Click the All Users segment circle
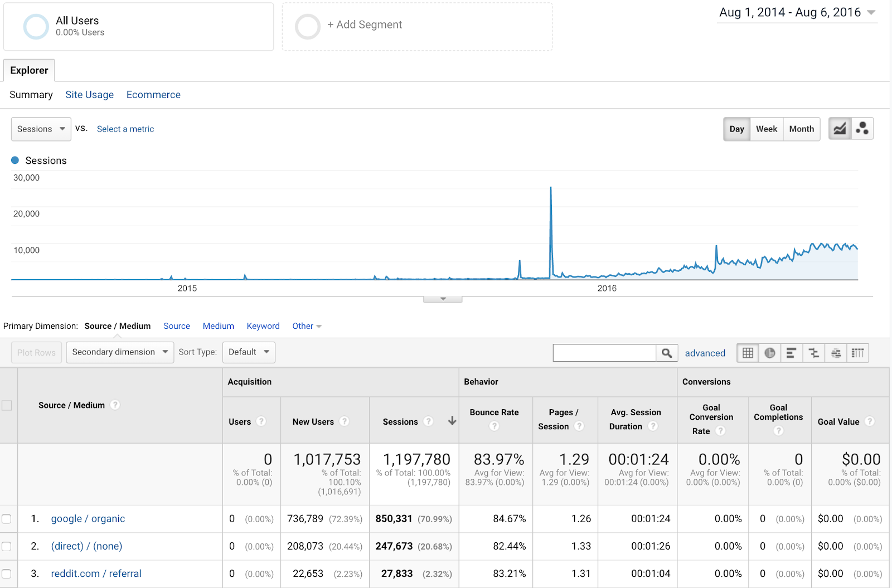Viewport: 892px width, 588px height. point(36,26)
